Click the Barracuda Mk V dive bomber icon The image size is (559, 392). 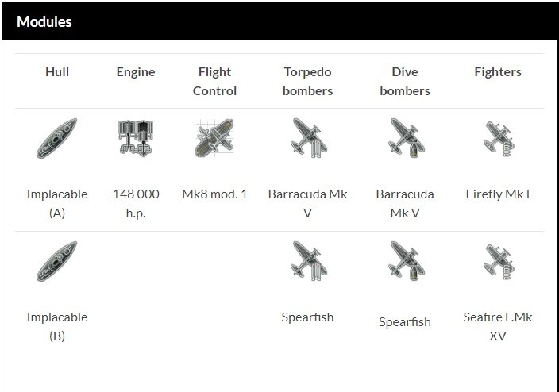pyautogui.click(x=406, y=138)
